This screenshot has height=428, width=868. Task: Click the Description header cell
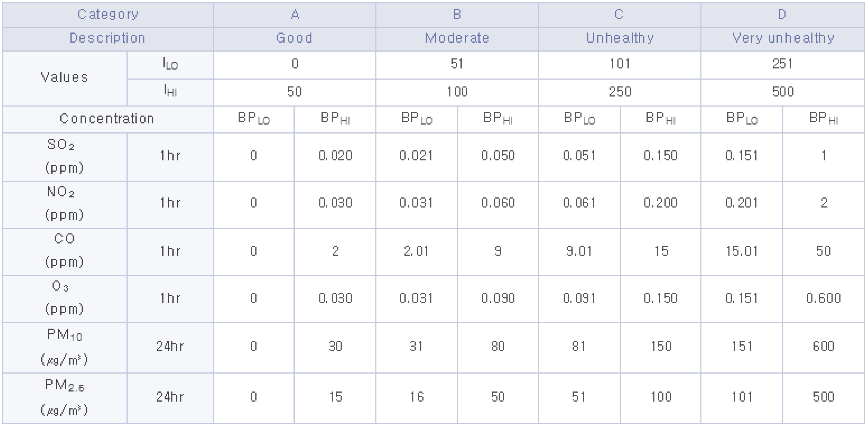tap(108, 38)
